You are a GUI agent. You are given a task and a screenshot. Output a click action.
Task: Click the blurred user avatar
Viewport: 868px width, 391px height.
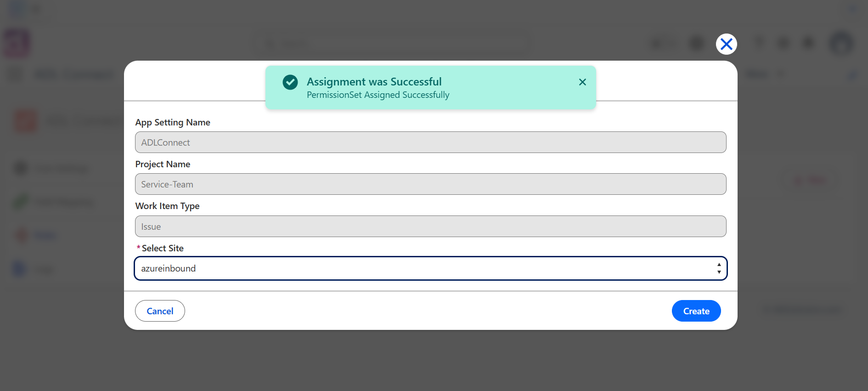pyautogui.click(x=841, y=44)
